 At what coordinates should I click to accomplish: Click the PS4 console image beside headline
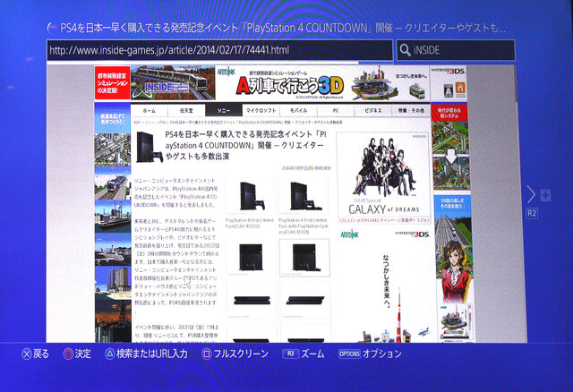149,147
